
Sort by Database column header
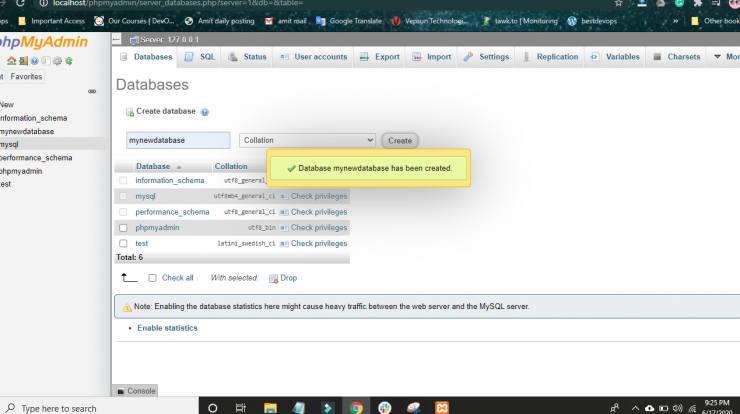(153, 166)
